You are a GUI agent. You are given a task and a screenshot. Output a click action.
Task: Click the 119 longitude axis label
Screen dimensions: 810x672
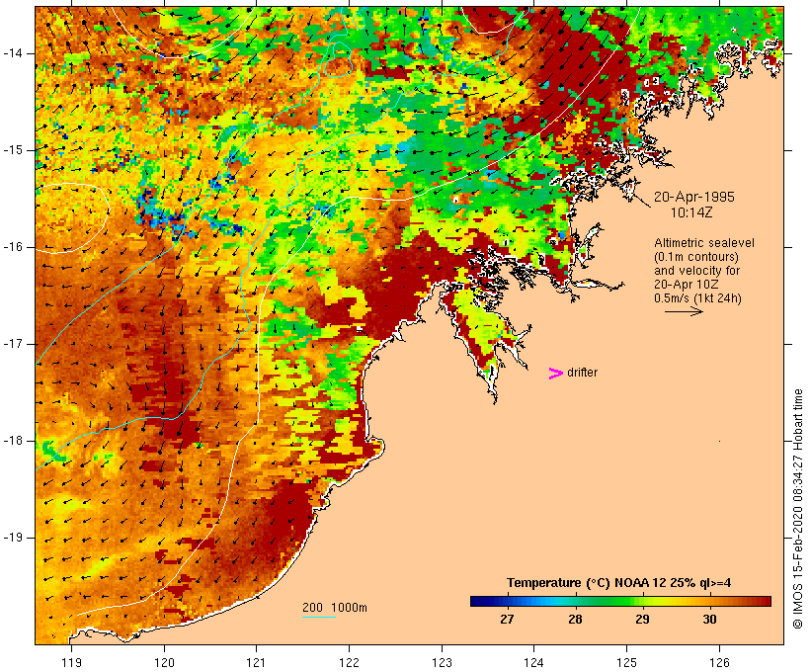click(71, 662)
